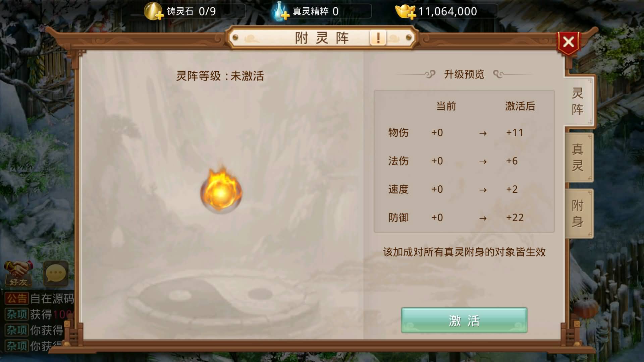Open the chat bubble icon

click(x=56, y=274)
